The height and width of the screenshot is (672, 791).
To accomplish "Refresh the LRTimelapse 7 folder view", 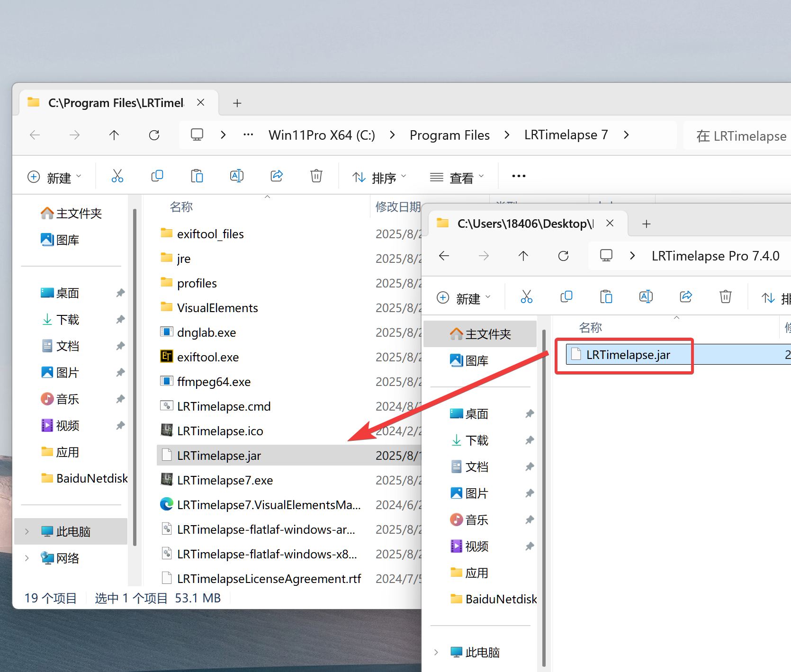I will pyautogui.click(x=154, y=135).
